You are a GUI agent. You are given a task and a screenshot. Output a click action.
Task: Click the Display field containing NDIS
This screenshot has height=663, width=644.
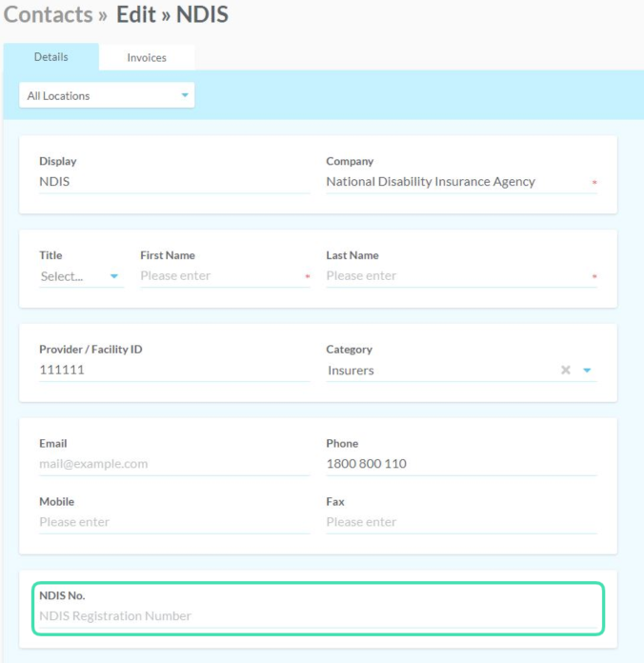point(174,182)
